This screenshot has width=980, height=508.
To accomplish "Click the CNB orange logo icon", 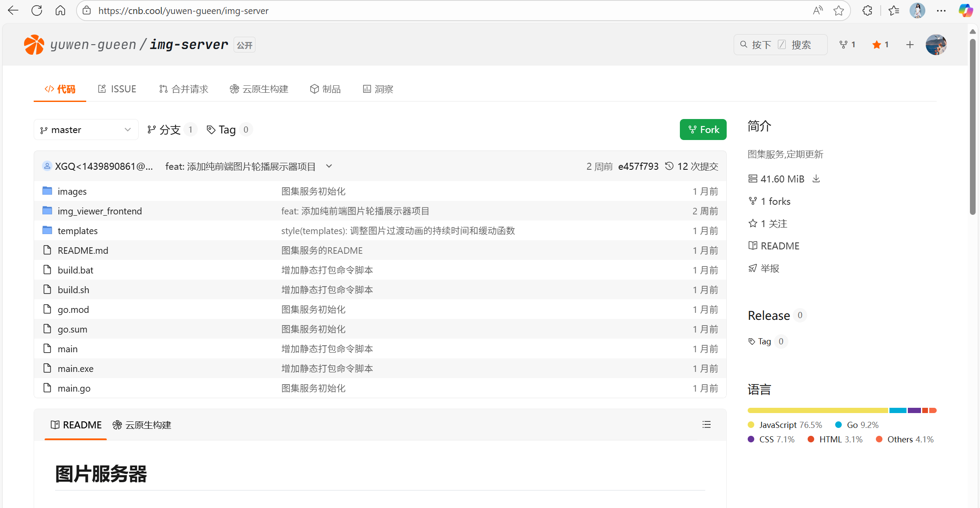I will click(x=34, y=45).
